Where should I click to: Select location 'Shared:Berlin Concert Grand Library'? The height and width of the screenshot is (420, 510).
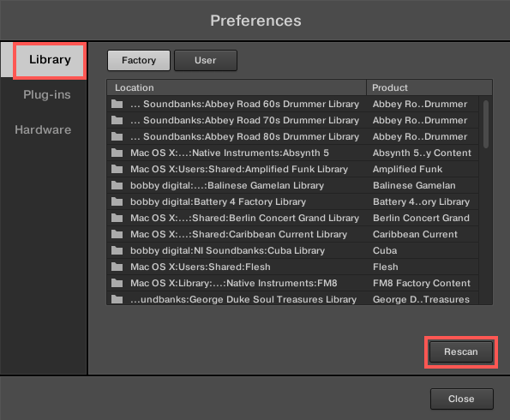(x=244, y=218)
